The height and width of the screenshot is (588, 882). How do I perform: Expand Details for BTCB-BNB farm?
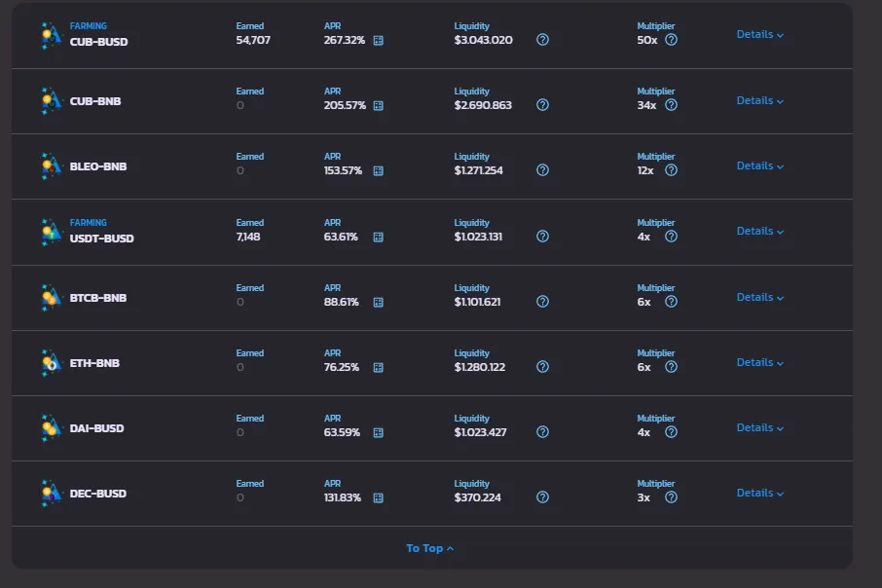click(760, 298)
